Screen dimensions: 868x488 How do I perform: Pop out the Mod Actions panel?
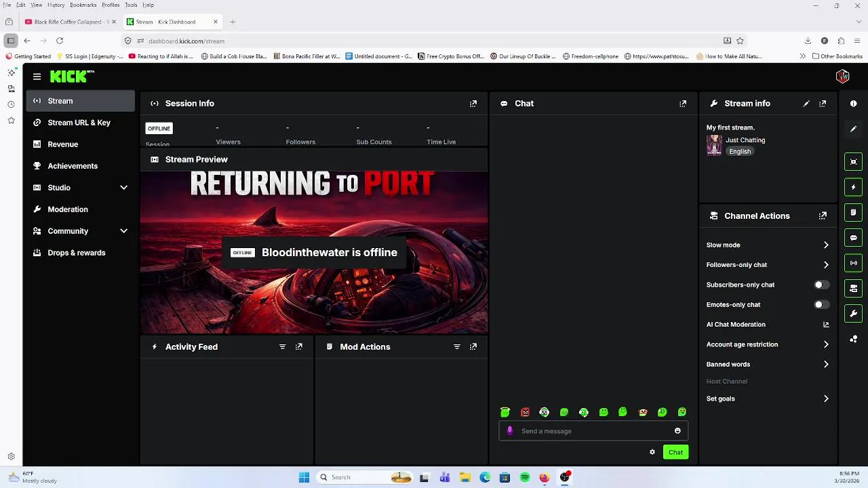tap(473, 346)
